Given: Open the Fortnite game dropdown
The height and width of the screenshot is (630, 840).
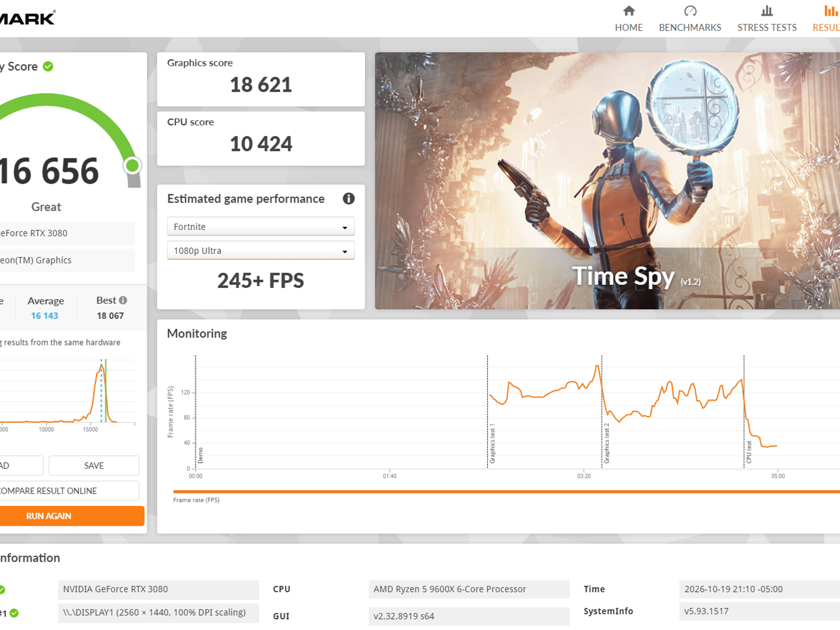Looking at the screenshot, I should 261,226.
